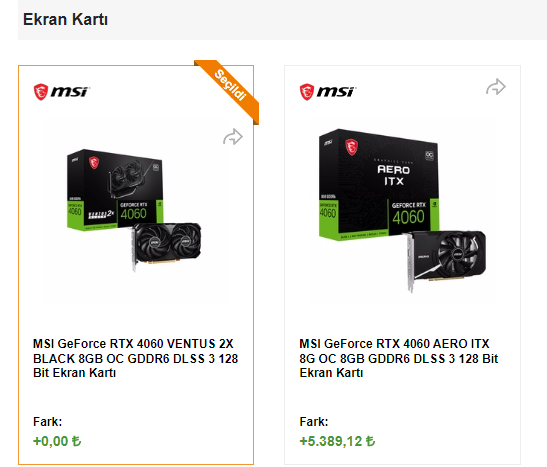The height and width of the screenshot is (467, 547).
Task: Click the GeForce RTX 4060 label on VENTUS box
Action: pyautogui.click(x=134, y=211)
